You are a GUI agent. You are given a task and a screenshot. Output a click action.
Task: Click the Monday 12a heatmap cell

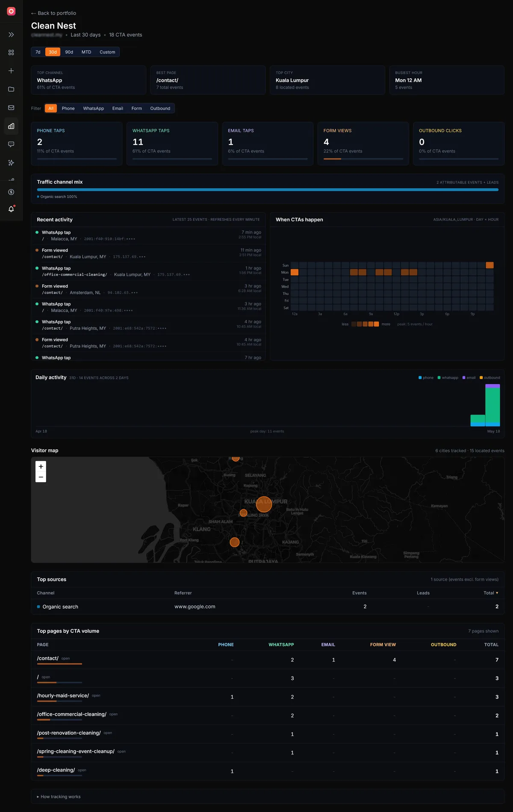pyautogui.click(x=295, y=273)
